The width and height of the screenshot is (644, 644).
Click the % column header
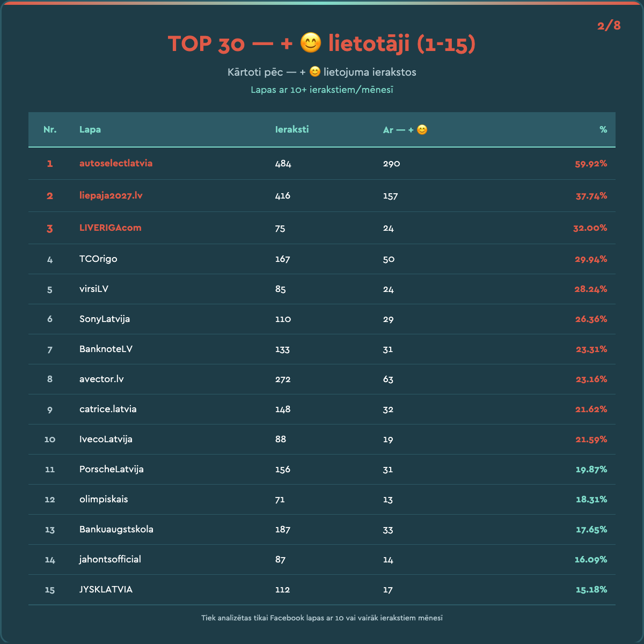(603, 129)
